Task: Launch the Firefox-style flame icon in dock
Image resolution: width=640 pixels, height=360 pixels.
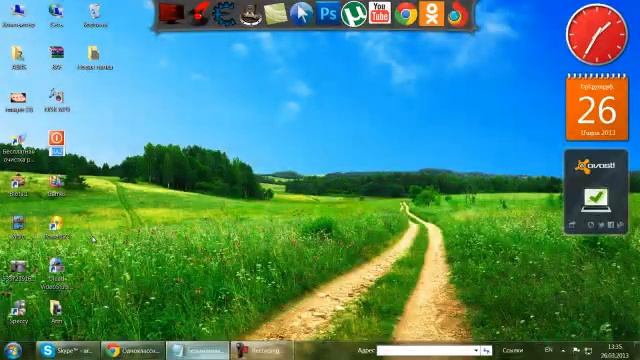Action: [458, 15]
